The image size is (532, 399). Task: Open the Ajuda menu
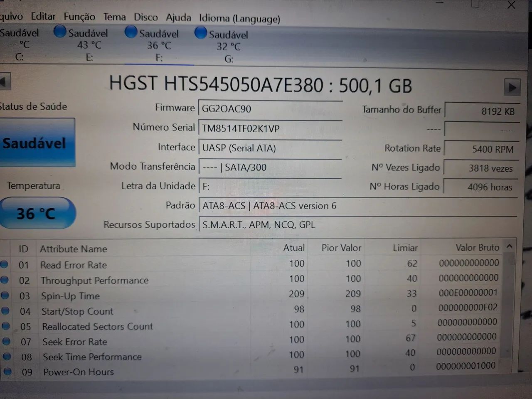click(178, 18)
